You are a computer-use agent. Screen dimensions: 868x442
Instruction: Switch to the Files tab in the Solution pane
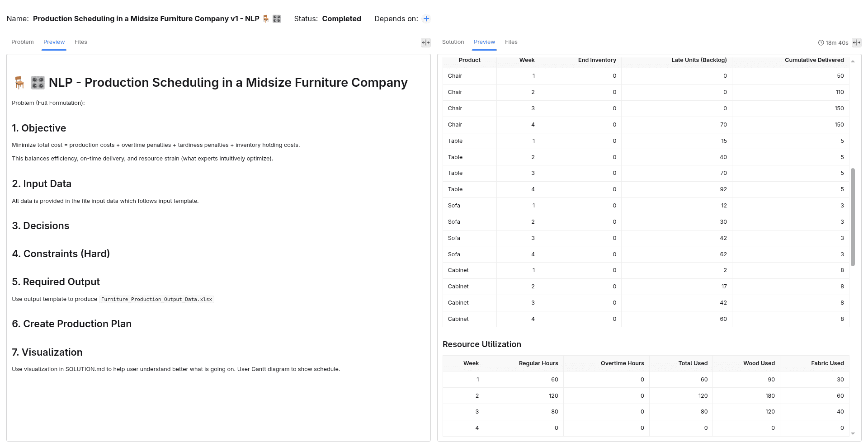click(511, 42)
